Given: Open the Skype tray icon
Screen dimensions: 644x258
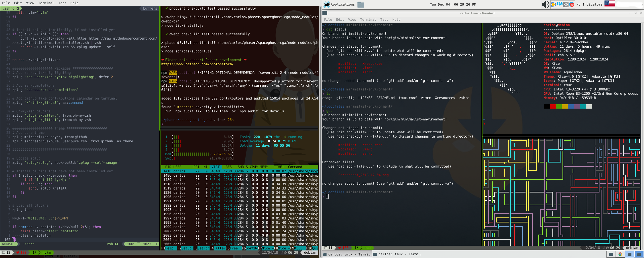Looking at the screenshot, I should pyautogui.click(x=559, y=4).
